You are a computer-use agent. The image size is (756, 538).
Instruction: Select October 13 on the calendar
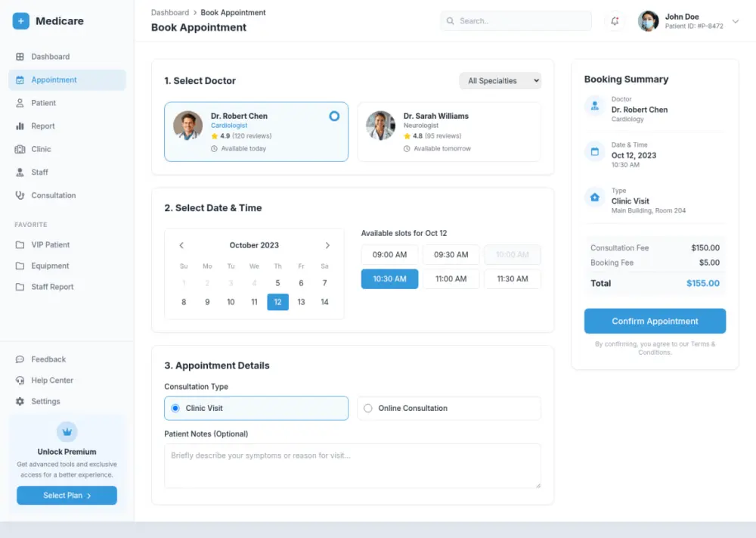pos(301,302)
